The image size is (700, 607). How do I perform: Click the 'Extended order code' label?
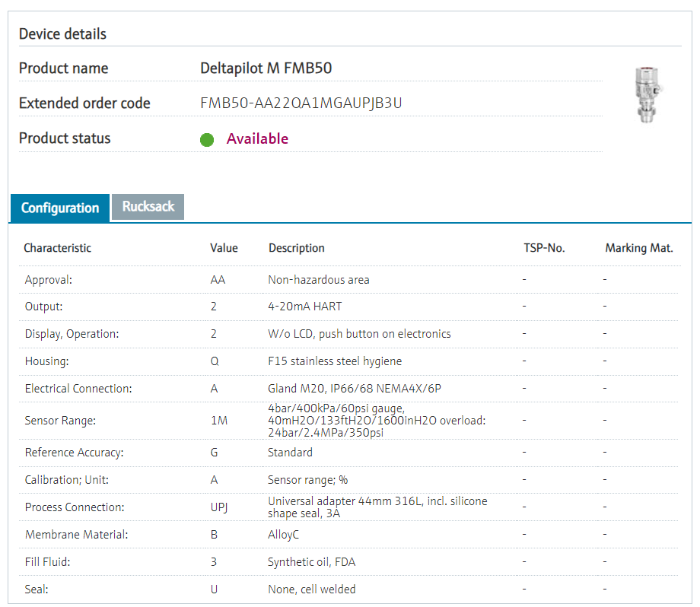(x=84, y=103)
